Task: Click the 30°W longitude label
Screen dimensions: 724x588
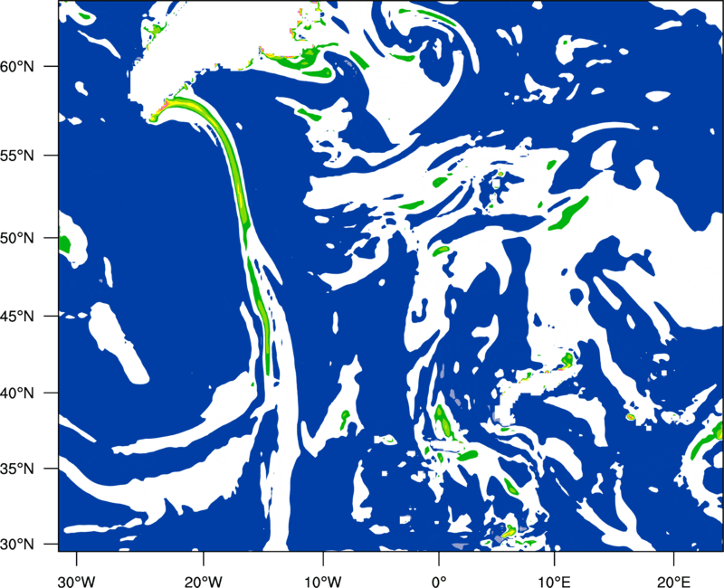Action: (x=77, y=582)
